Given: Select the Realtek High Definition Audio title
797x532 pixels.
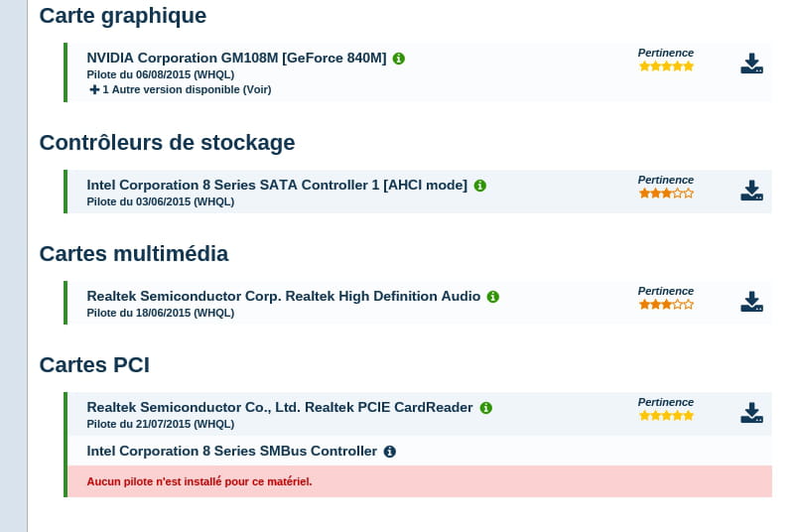Looking at the screenshot, I should [283, 297].
